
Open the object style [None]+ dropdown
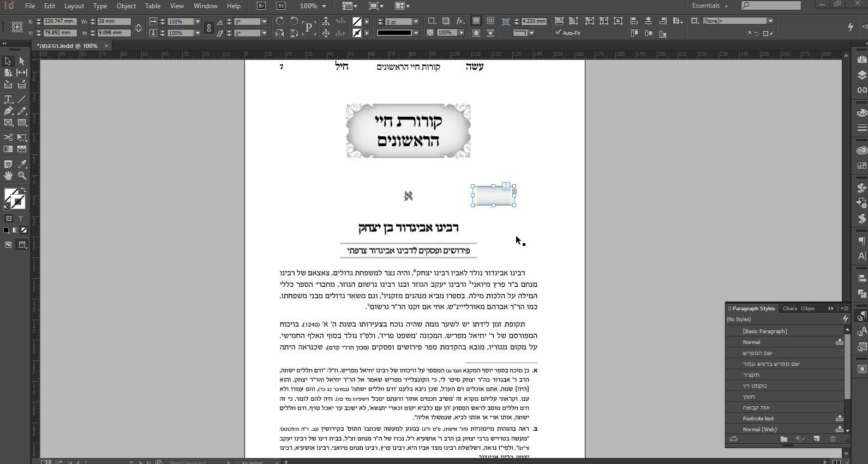click(770, 21)
